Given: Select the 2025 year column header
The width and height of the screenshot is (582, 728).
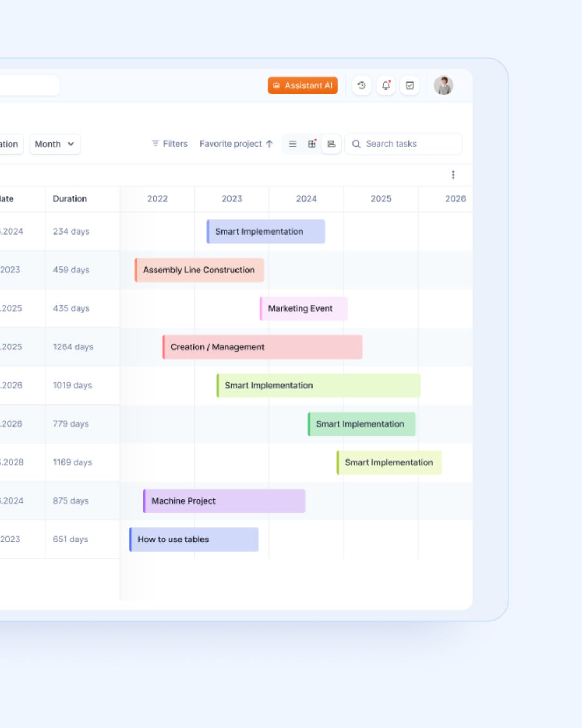Looking at the screenshot, I should pos(381,198).
